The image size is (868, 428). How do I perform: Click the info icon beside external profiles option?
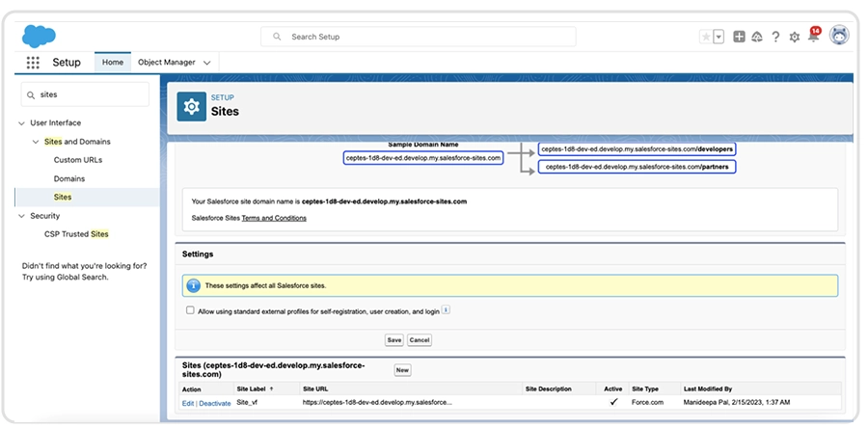click(447, 310)
